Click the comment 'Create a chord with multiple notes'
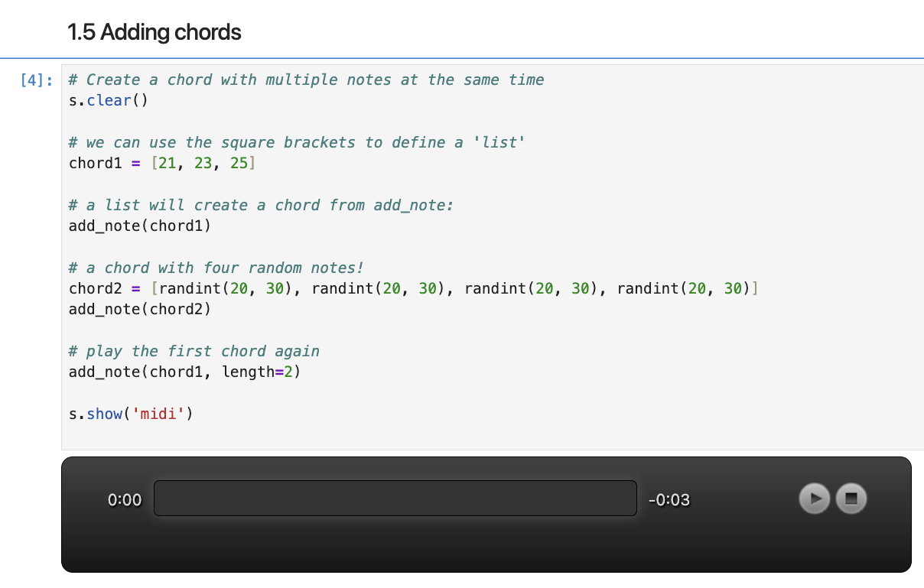 [x=307, y=80]
